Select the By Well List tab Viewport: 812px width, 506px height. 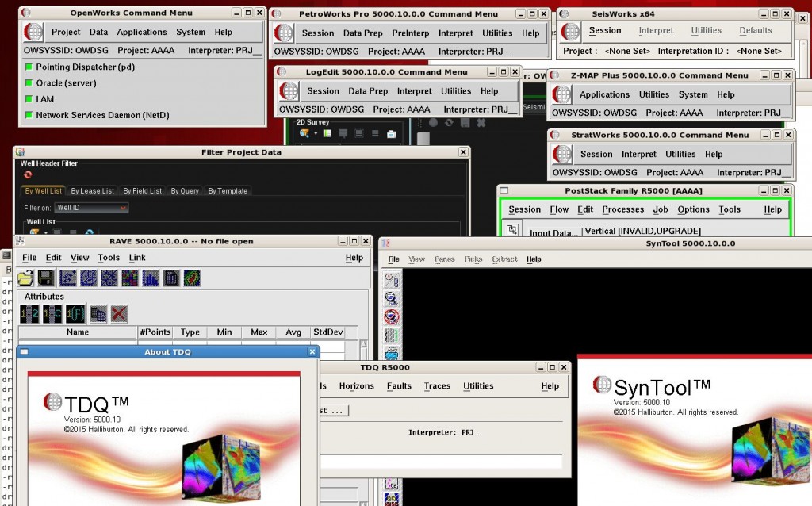[44, 190]
